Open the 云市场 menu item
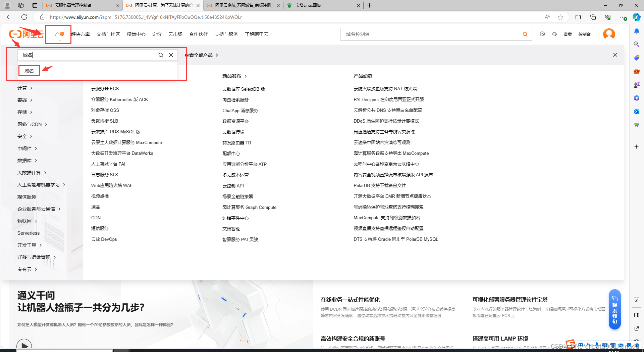 click(x=175, y=34)
